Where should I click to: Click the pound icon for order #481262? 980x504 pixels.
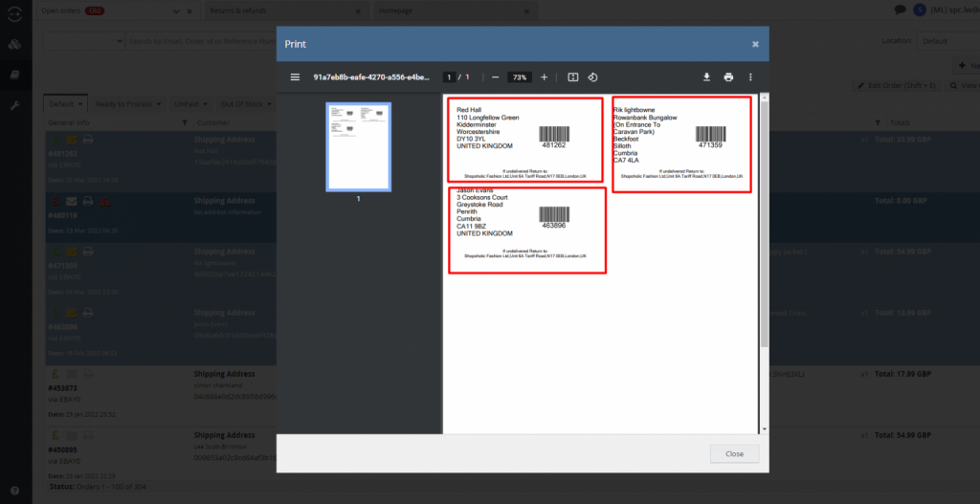click(x=55, y=140)
